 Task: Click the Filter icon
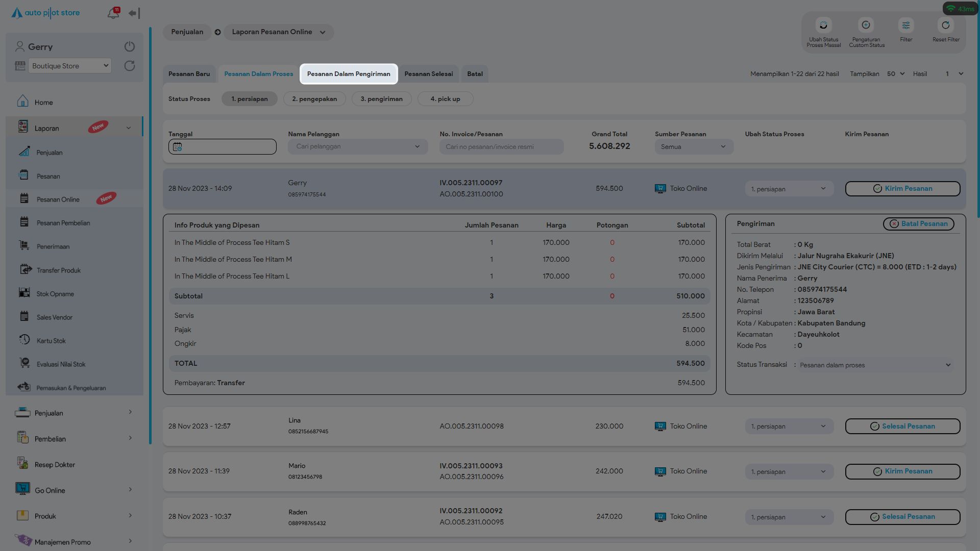(x=906, y=26)
